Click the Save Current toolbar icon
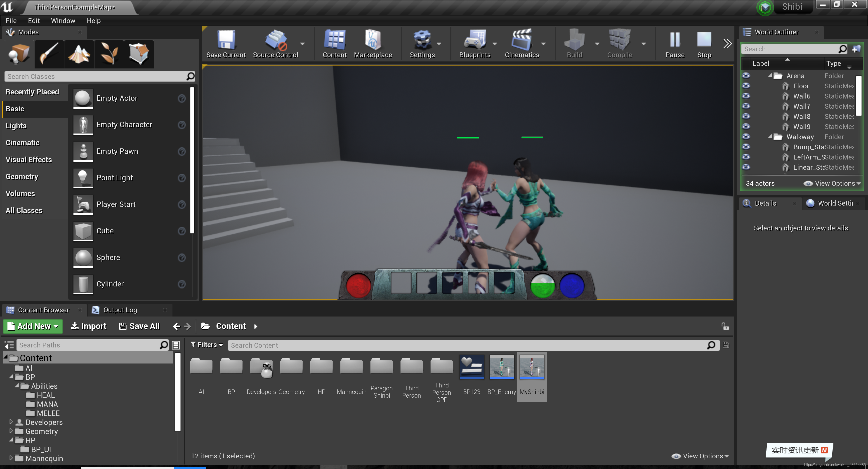The width and height of the screenshot is (868, 469). 226,40
